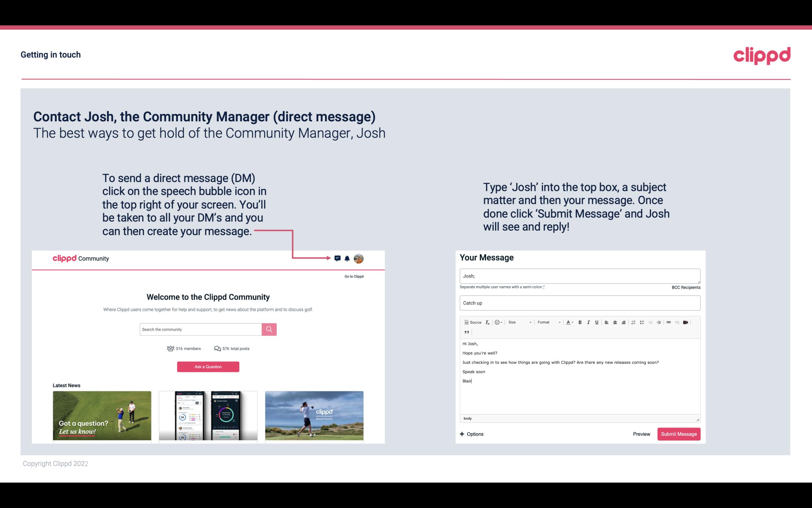Click the source code view icon

pos(470,322)
